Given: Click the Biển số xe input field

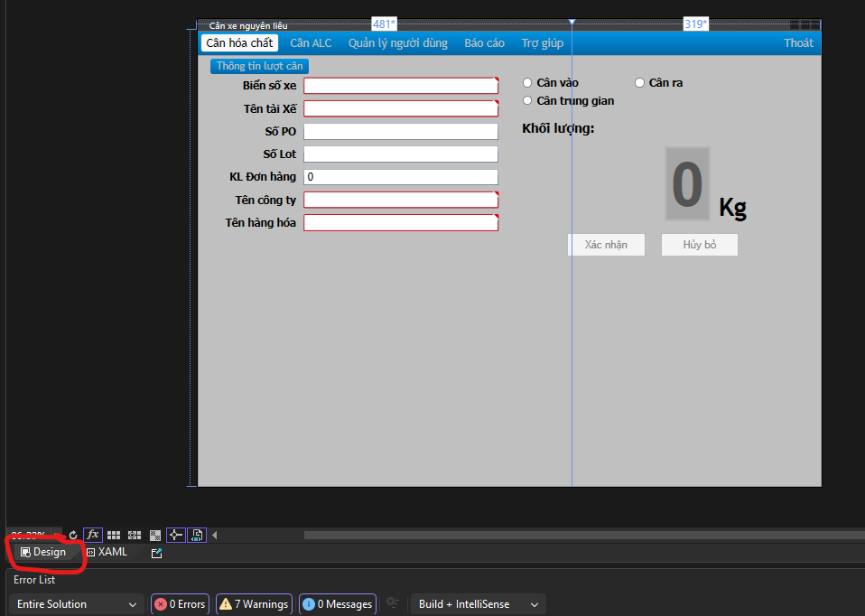Looking at the screenshot, I should click(x=400, y=86).
